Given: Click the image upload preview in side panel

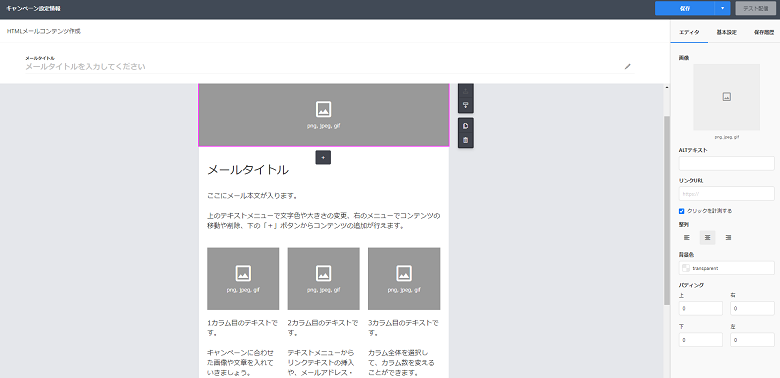Looking at the screenshot, I should pyautogui.click(x=726, y=97).
